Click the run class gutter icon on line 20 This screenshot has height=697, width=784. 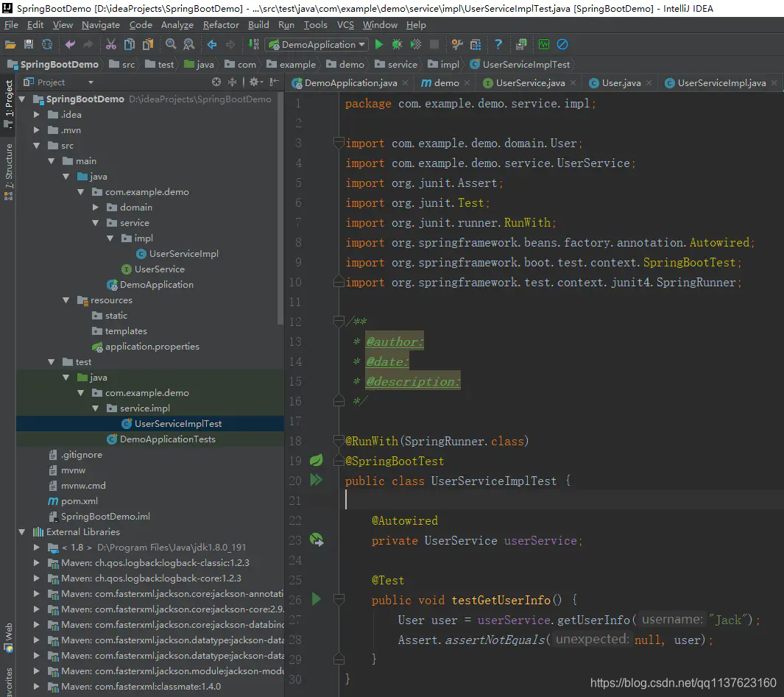click(x=316, y=480)
